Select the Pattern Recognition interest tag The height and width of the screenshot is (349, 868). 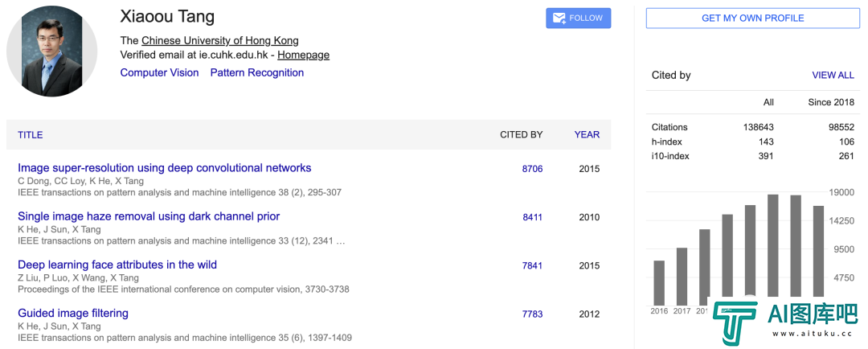pyautogui.click(x=256, y=72)
